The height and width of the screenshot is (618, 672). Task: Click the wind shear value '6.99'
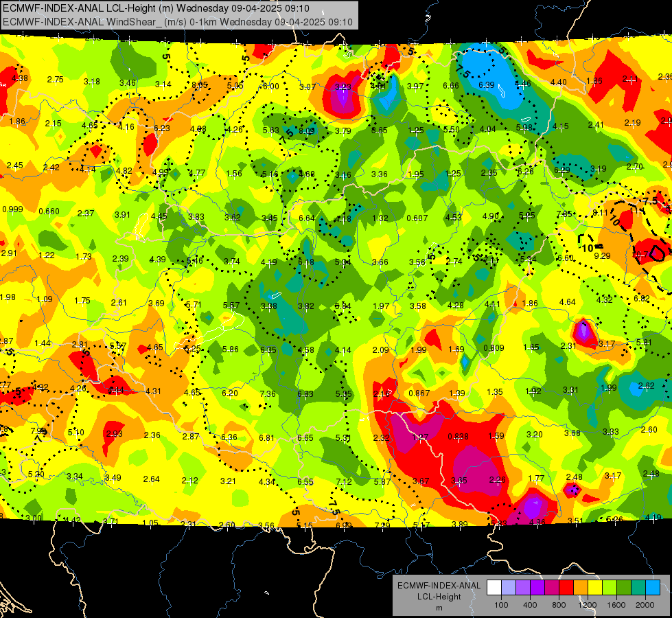coord(344,525)
